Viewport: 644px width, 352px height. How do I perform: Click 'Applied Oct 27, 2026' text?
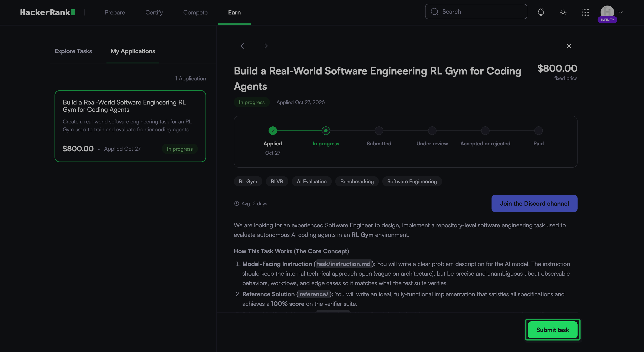[300, 102]
